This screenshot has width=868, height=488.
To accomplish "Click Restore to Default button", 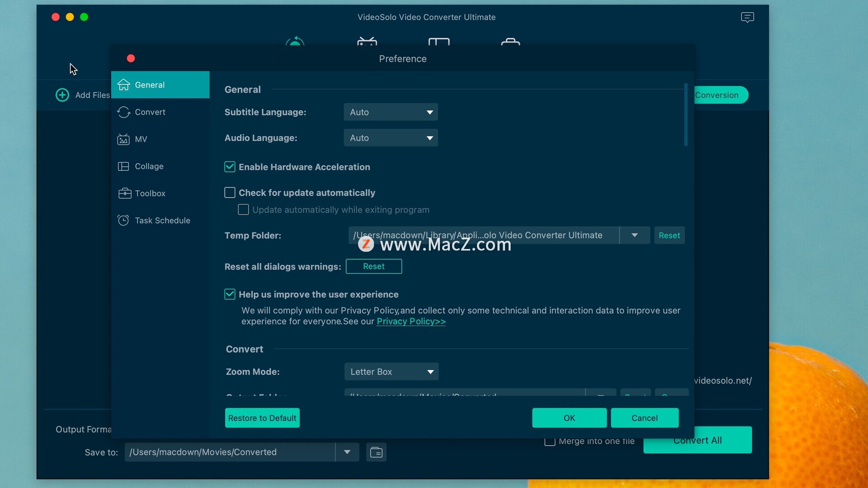I will click(x=262, y=418).
